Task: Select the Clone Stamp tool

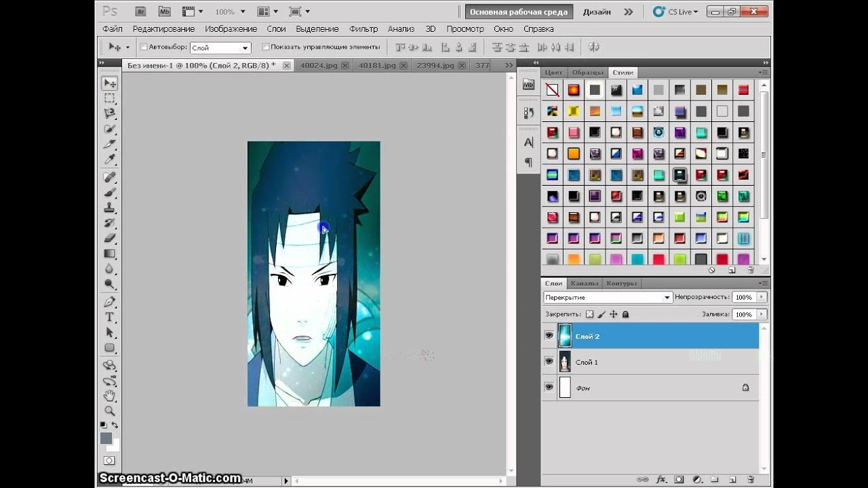Action: (x=109, y=208)
